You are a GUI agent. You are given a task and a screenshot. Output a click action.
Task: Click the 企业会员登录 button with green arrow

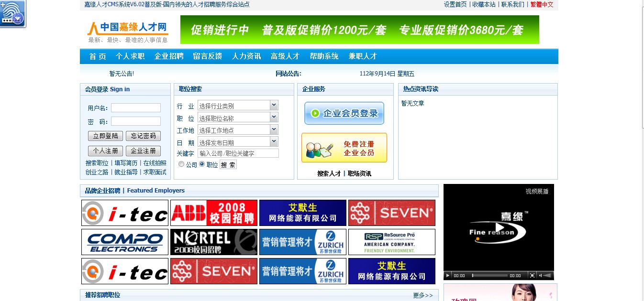click(344, 113)
